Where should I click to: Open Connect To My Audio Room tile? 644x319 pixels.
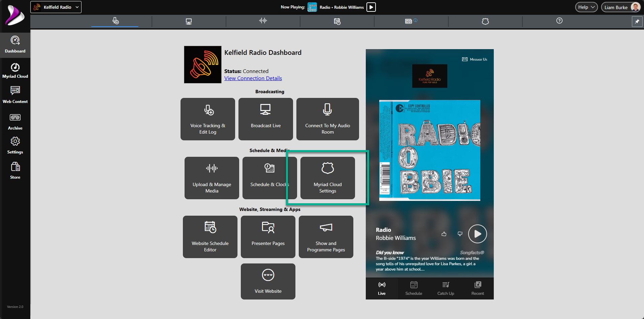(x=328, y=119)
